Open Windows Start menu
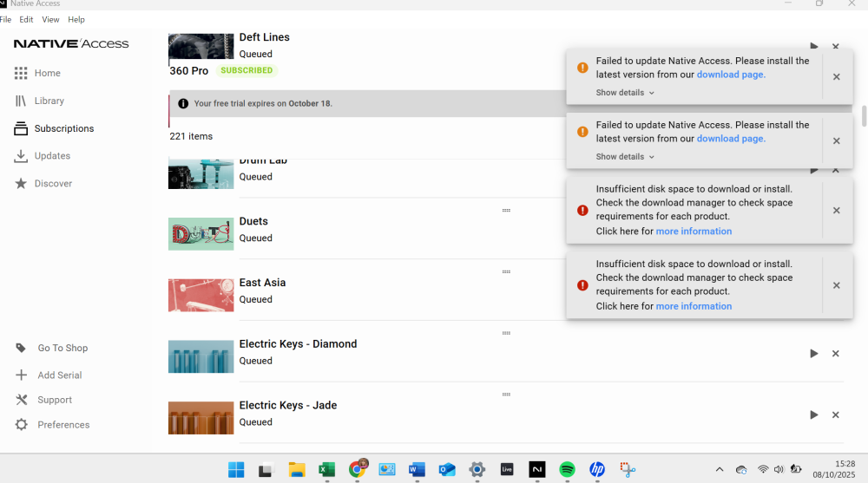This screenshot has height=483, width=868. tap(236, 470)
